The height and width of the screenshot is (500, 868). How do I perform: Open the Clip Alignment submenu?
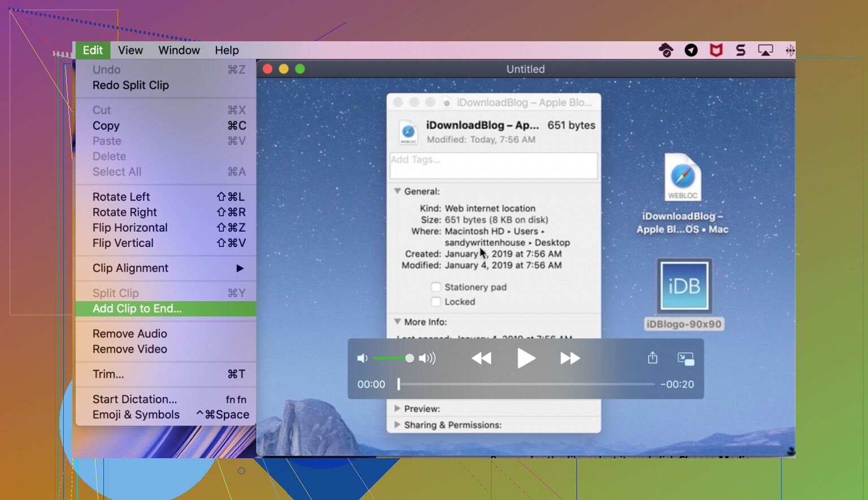tap(166, 268)
